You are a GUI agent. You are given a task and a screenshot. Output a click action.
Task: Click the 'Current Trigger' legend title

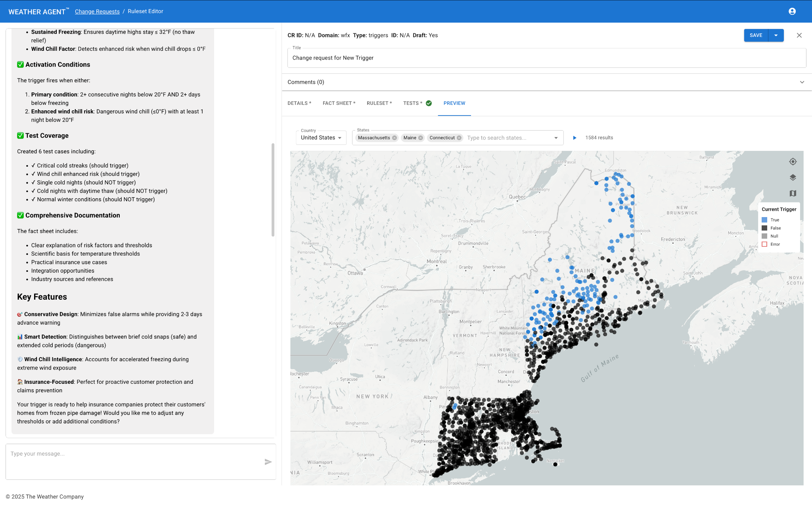(779, 209)
